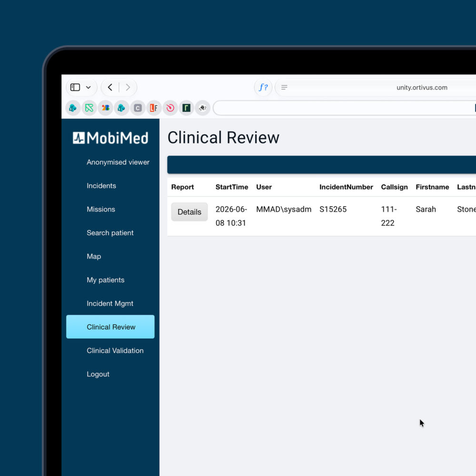The width and height of the screenshot is (476, 476).
Task: Click the first name Sarah cell
Action: pos(426,209)
